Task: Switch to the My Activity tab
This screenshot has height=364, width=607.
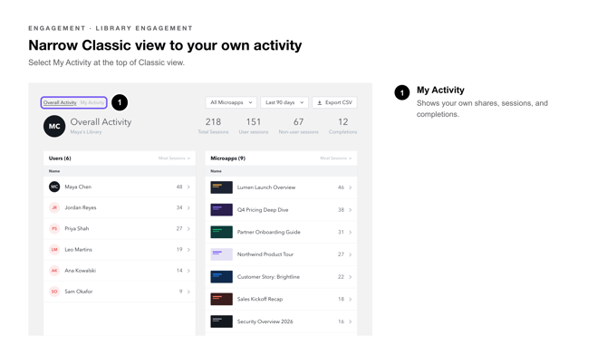Action: pos(92,102)
